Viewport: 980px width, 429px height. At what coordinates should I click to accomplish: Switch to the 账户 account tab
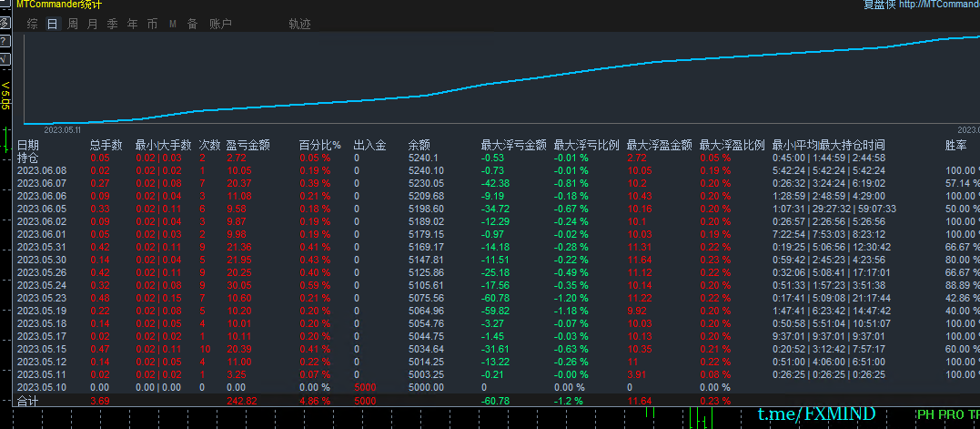click(x=220, y=24)
